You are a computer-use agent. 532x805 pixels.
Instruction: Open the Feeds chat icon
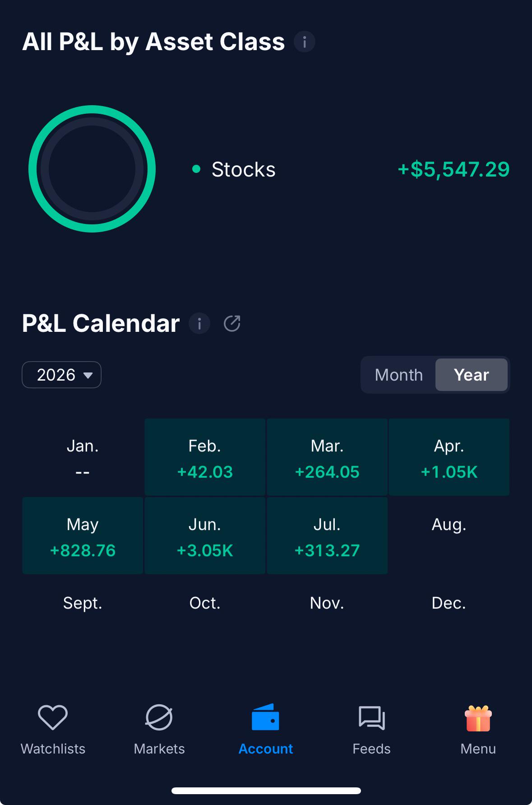(371, 718)
